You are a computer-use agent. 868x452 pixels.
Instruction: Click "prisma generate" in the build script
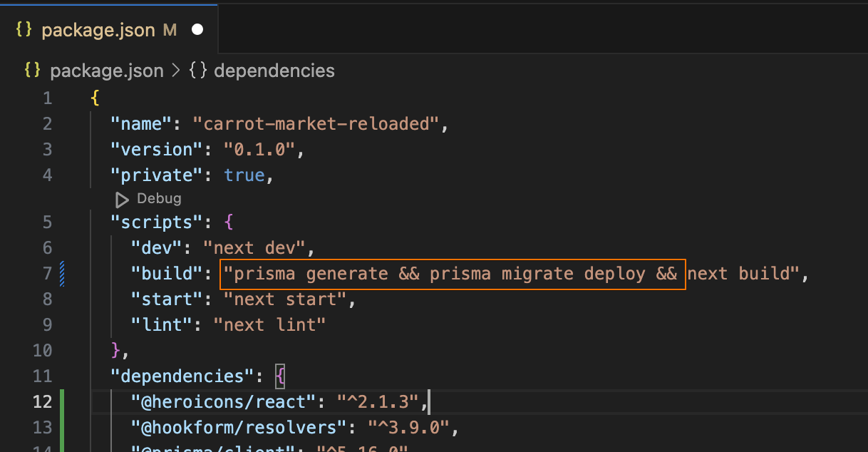pyautogui.click(x=311, y=274)
